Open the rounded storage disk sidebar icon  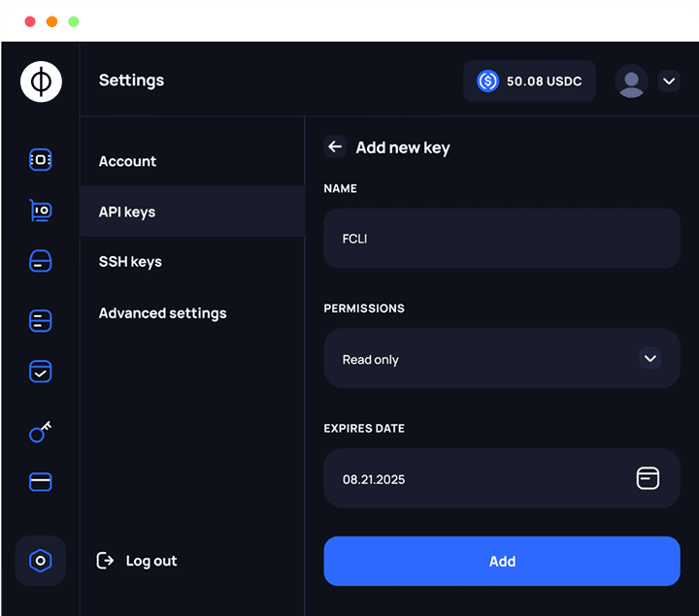[x=41, y=261]
